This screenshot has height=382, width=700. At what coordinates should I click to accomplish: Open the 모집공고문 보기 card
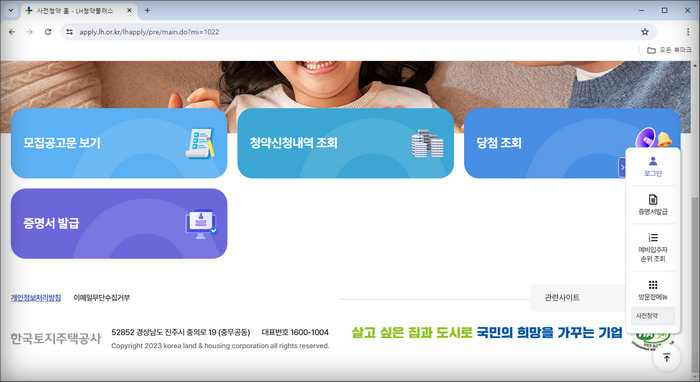(x=119, y=143)
